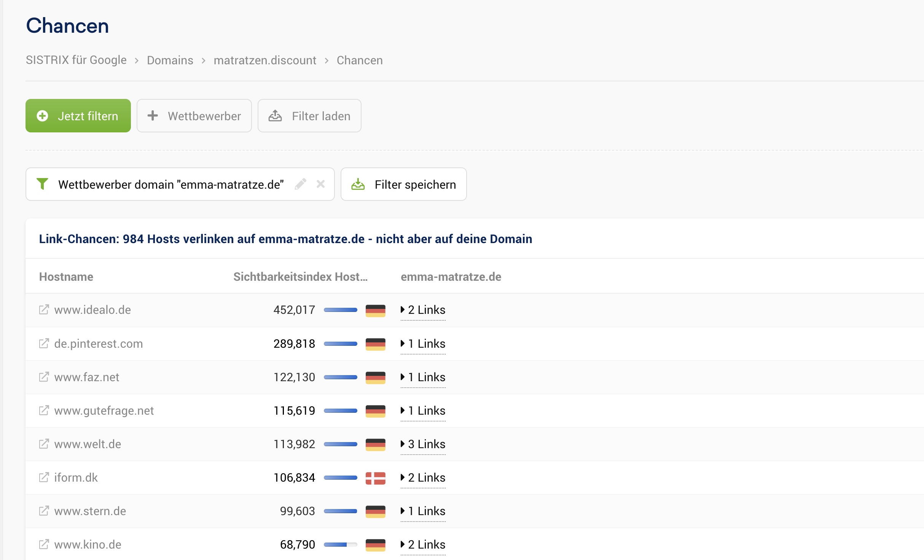Select hostname iform.dk
The image size is (924, 560).
76,477
